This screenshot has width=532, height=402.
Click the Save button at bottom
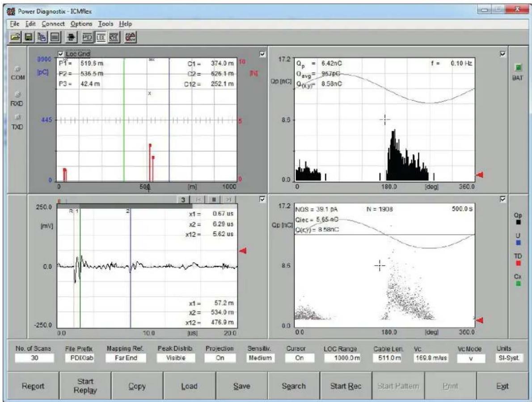(241, 386)
